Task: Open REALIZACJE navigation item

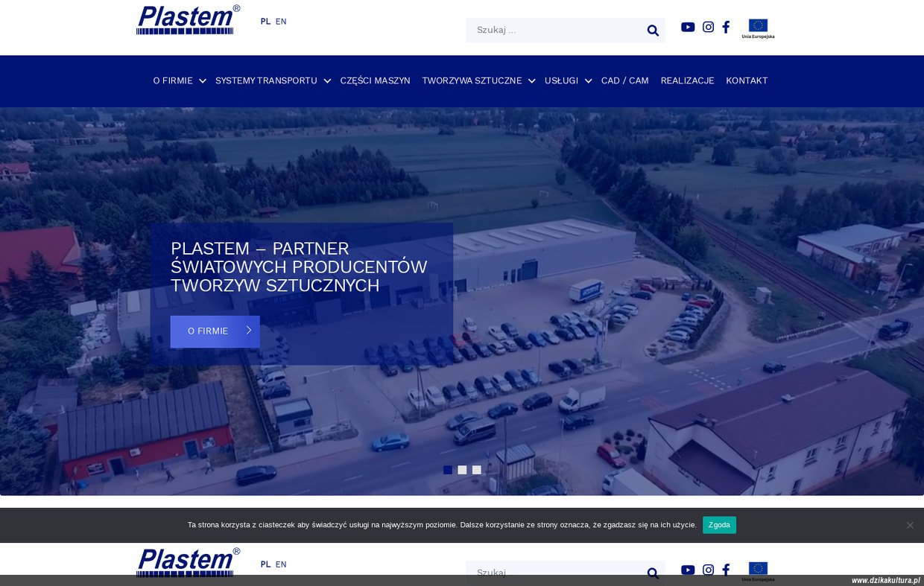Action: 687,80
